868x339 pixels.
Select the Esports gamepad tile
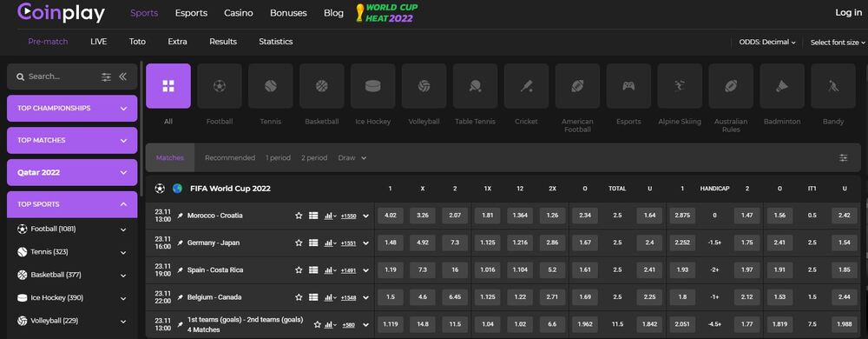(628, 86)
